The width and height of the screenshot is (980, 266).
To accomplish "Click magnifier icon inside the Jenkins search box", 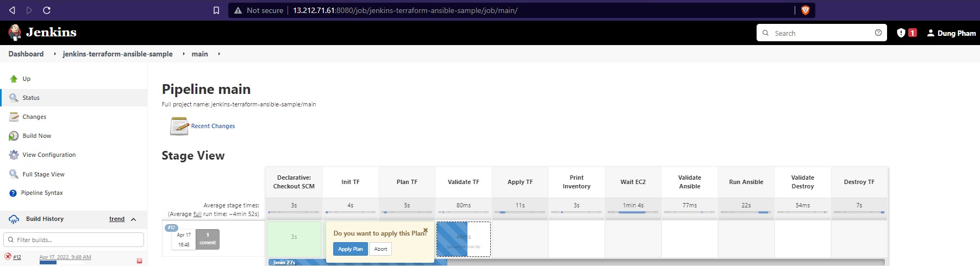I will pos(765,33).
